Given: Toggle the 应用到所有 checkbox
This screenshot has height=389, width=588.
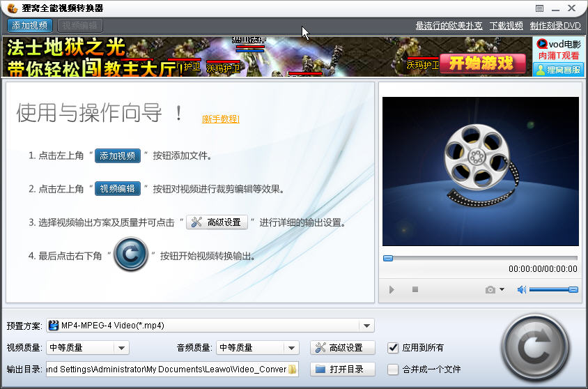Looking at the screenshot, I should [393, 348].
